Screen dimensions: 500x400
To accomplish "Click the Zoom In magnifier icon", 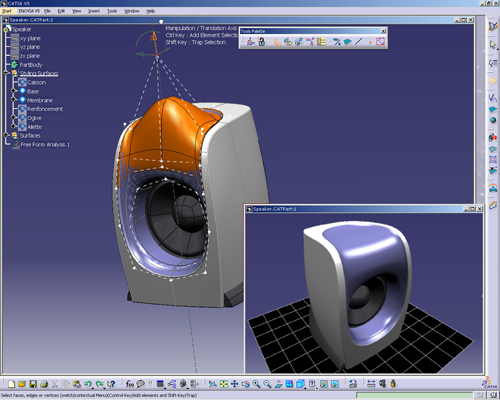I will click(x=256, y=384).
